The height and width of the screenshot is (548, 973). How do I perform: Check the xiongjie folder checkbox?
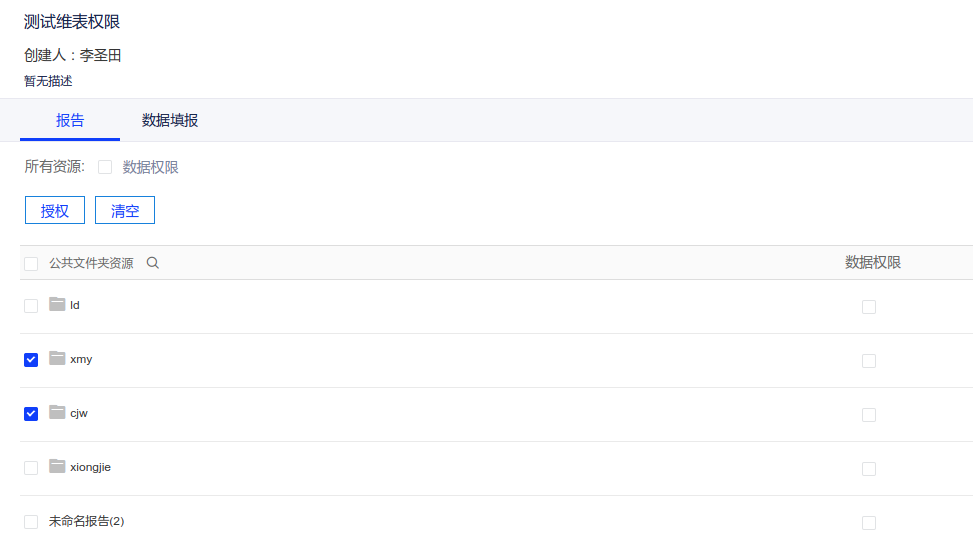tap(31, 468)
